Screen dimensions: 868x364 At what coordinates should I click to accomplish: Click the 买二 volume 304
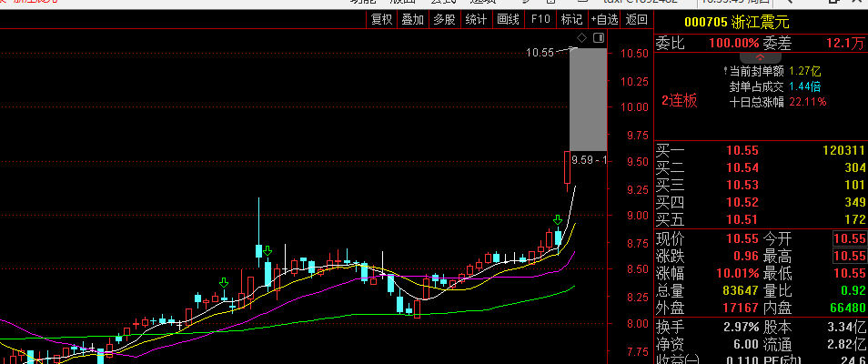coord(854,167)
